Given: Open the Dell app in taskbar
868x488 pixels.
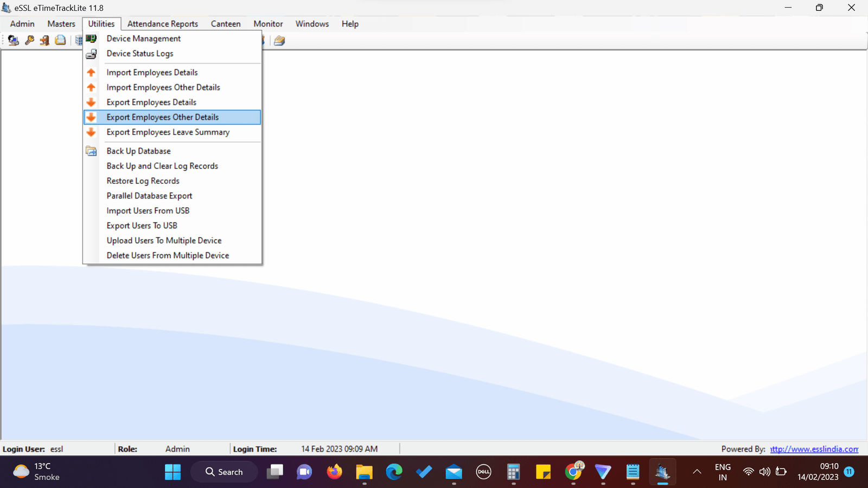Looking at the screenshot, I should pos(483,472).
